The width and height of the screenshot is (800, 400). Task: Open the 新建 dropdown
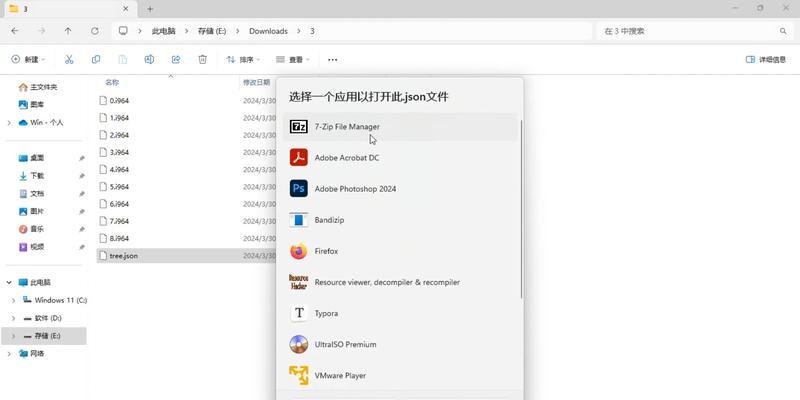tap(28, 60)
